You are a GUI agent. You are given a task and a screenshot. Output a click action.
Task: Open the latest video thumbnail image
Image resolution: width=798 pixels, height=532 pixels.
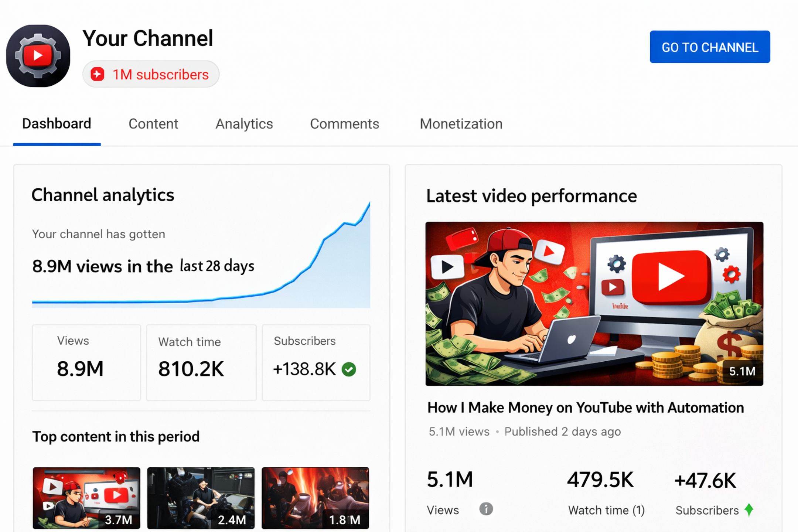(x=594, y=304)
